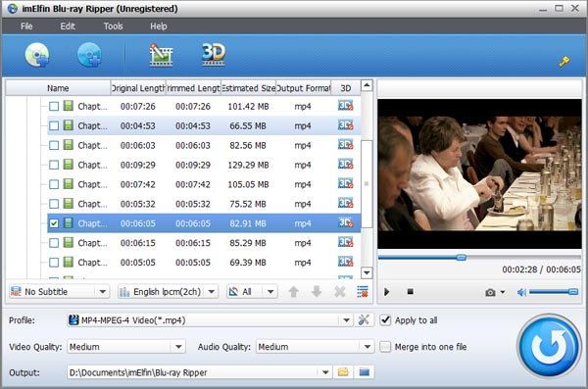Tick the checkbox for the 00:05:32 chapter
The width and height of the screenshot is (588, 389).
[x=54, y=204]
